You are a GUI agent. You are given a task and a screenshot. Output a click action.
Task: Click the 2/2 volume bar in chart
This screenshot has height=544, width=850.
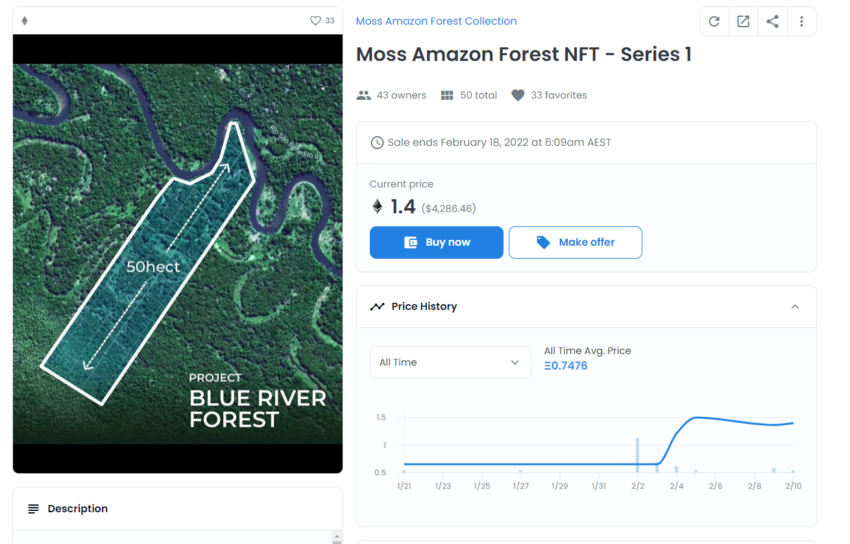click(637, 455)
